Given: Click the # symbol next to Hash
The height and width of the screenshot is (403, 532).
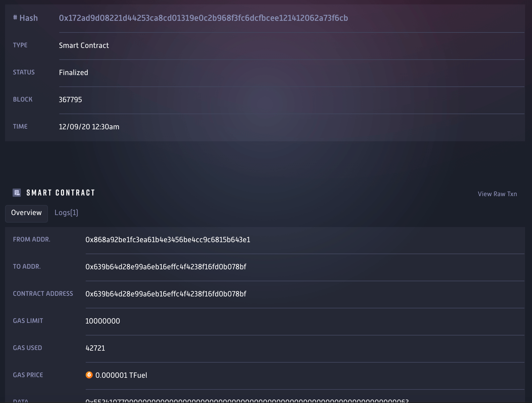Looking at the screenshot, I should 14,18.
